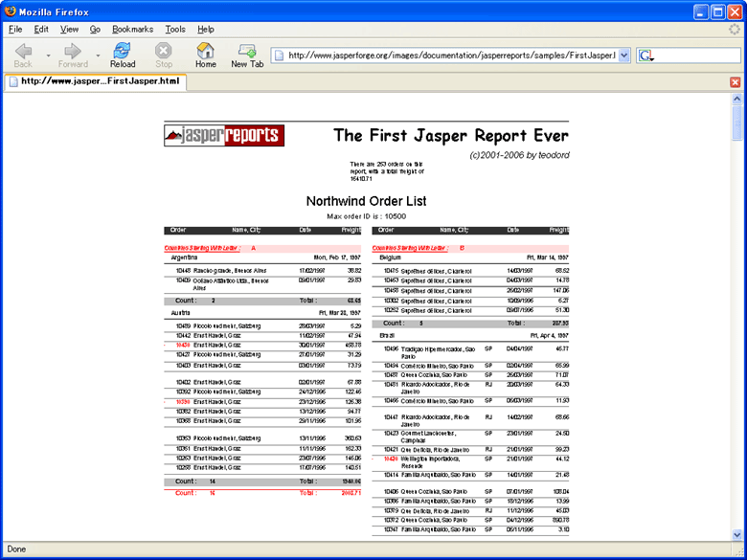
Task: Close the current tab with red X
Action: 735,82
